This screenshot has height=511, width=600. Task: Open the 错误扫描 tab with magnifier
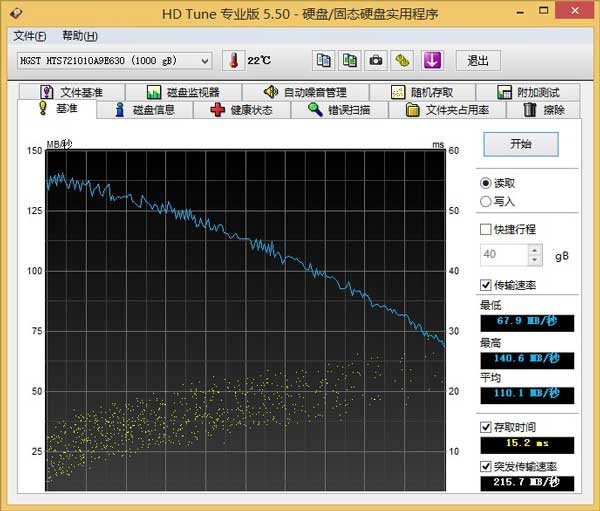click(x=339, y=110)
